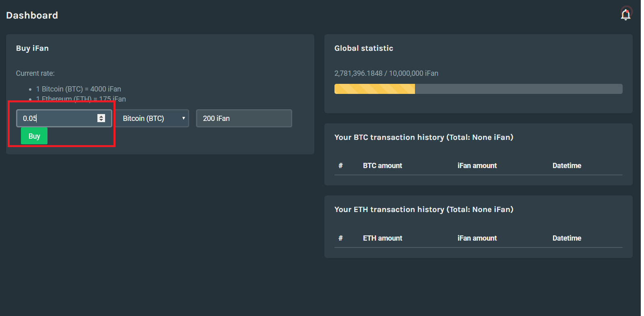Click Datetime header in BTC history table
The height and width of the screenshot is (316, 644).
click(x=567, y=166)
